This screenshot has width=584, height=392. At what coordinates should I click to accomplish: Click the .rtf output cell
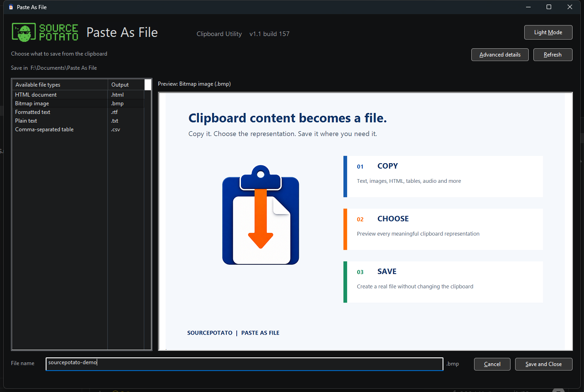[126, 112]
